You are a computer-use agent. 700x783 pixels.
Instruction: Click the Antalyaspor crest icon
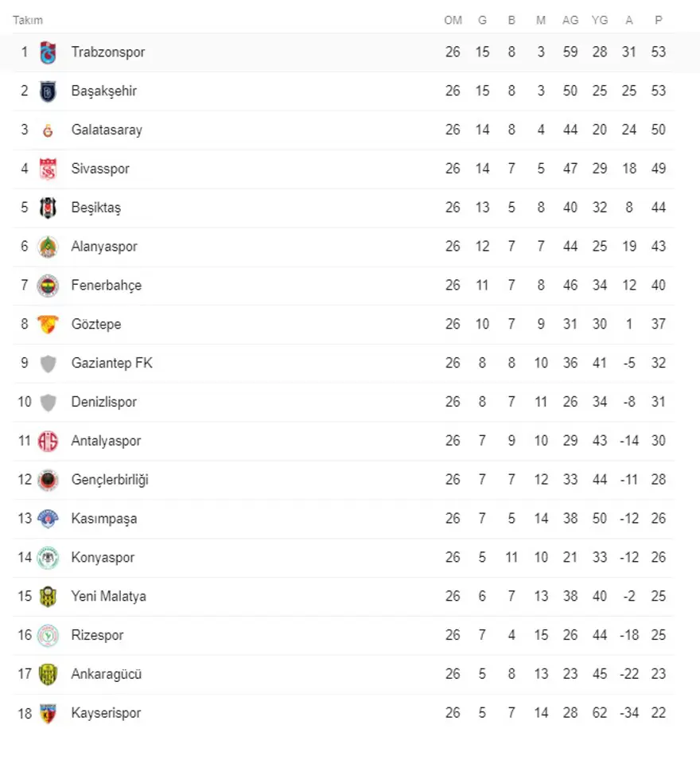[49, 441]
